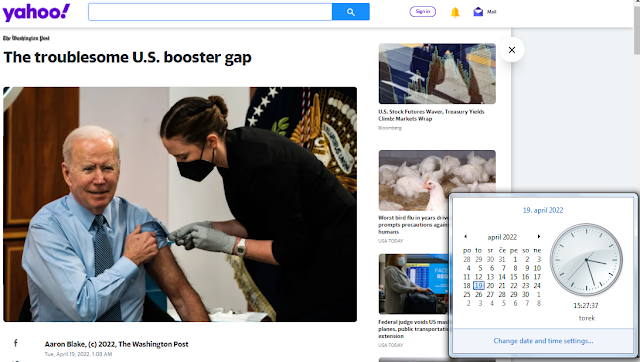Select April 20 in the calendar
640x362 pixels.
tap(490, 286)
